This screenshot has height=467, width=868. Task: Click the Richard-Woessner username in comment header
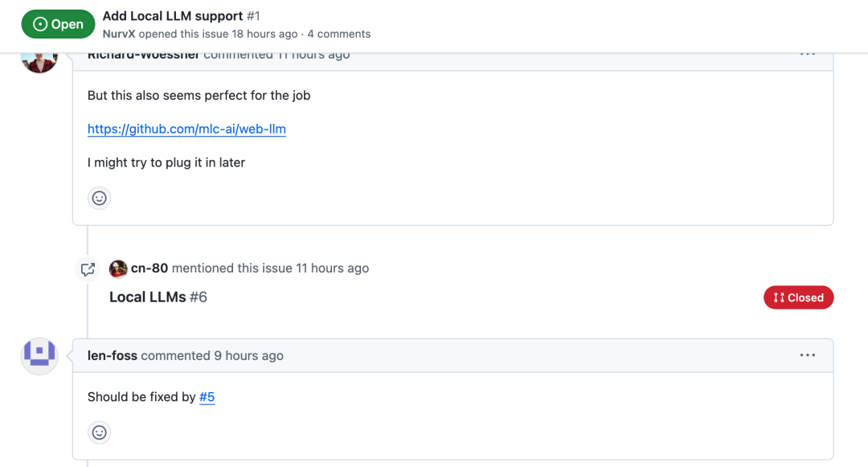(143, 55)
